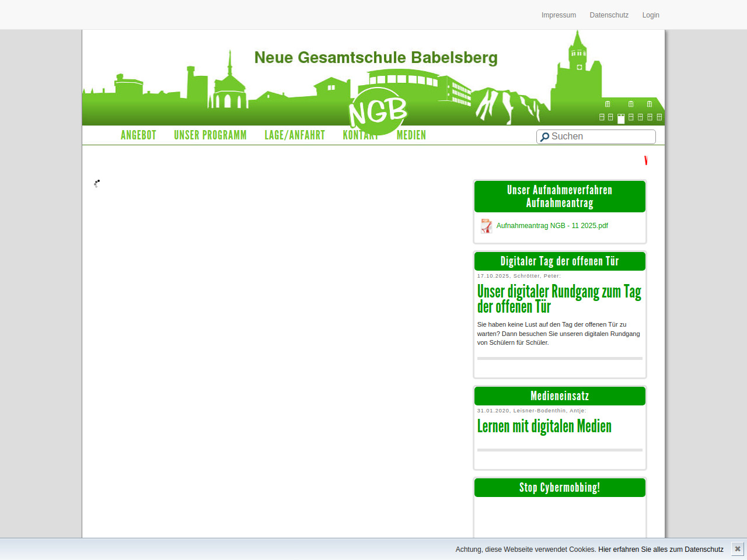The width and height of the screenshot is (747, 560).
Task: Click the Neue Gesamtschule Babelsberg title
Action: click(x=376, y=58)
